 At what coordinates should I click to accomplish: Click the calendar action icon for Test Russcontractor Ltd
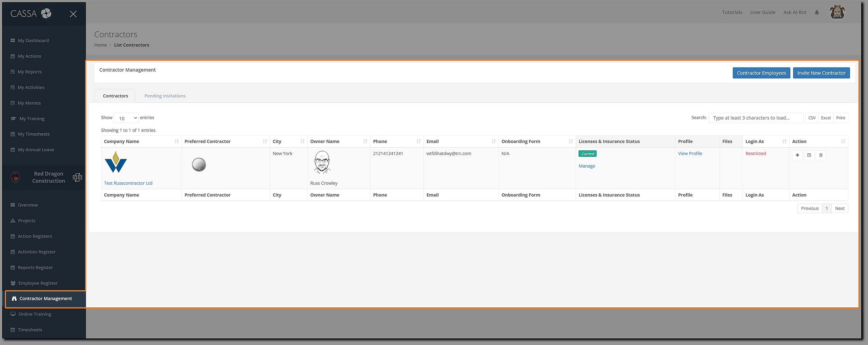809,155
